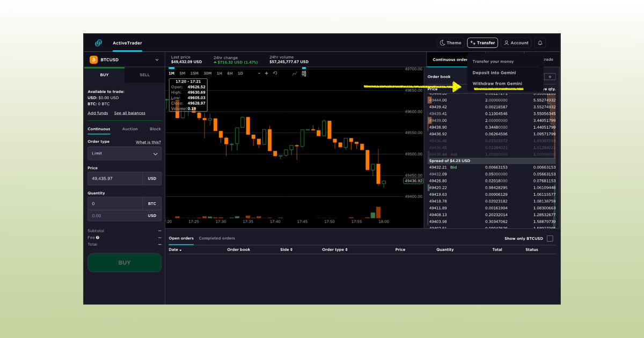Click the order book plus button
Image resolution: width=644 pixels, height=338 pixels.
tap(550, 77)
